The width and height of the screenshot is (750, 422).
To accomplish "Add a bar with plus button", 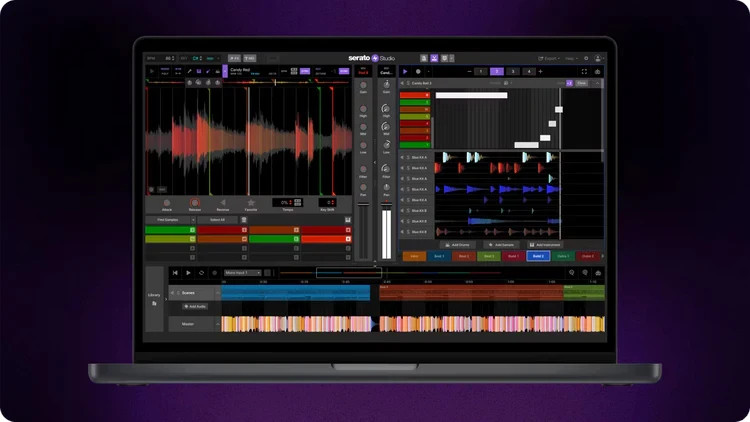I will [541, 71].
